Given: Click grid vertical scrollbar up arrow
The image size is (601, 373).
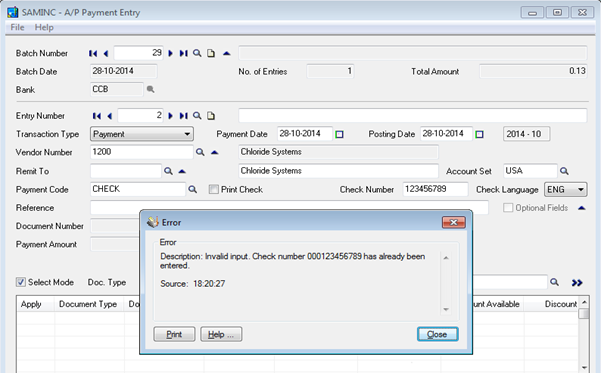Looking at the screenshot, I should coord(584,302).
